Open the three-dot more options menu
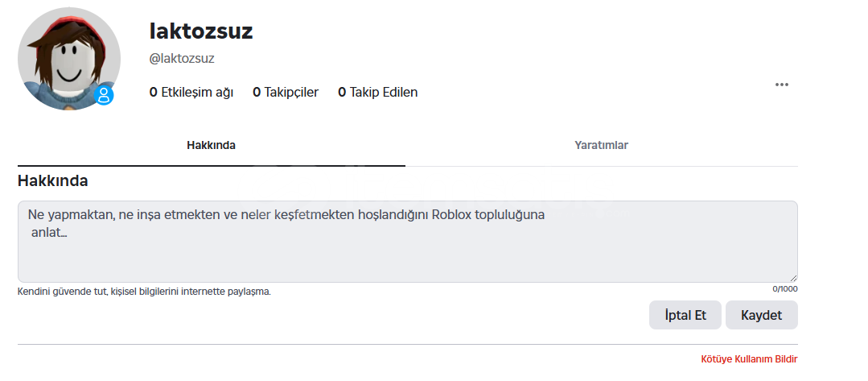This screenshot has height=381, width=868. [x=781, y=85]
